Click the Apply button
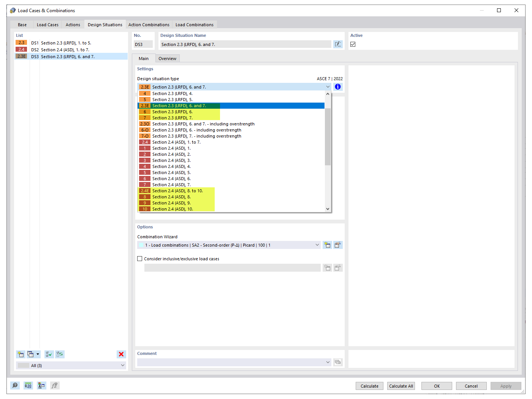 [506, 386]
